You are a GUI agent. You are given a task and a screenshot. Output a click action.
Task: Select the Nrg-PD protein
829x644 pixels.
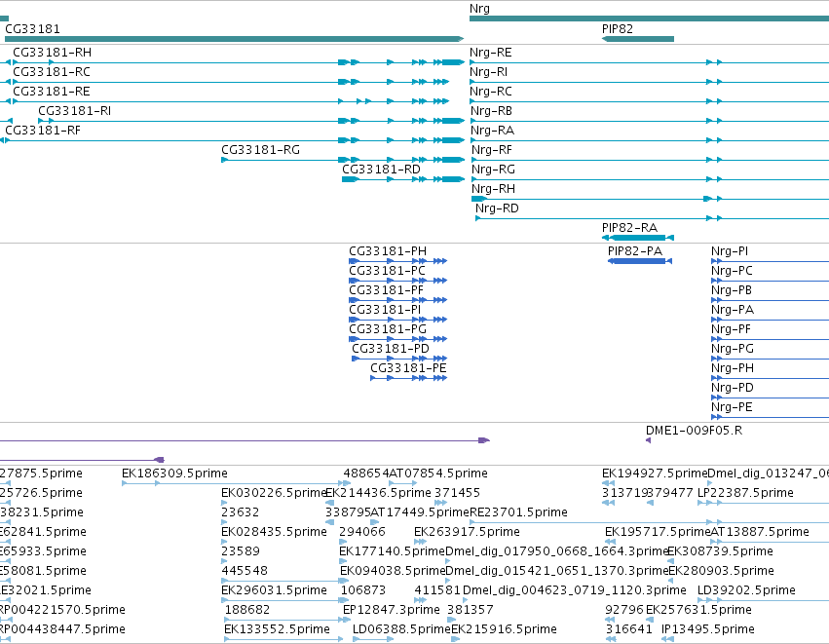click(733, 388)
